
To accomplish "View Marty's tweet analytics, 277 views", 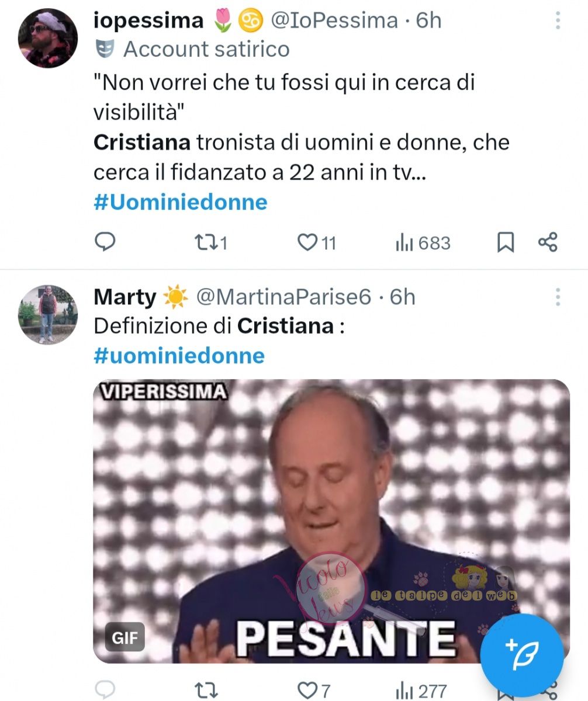I will pyautogui.click(x=421, y=691).
